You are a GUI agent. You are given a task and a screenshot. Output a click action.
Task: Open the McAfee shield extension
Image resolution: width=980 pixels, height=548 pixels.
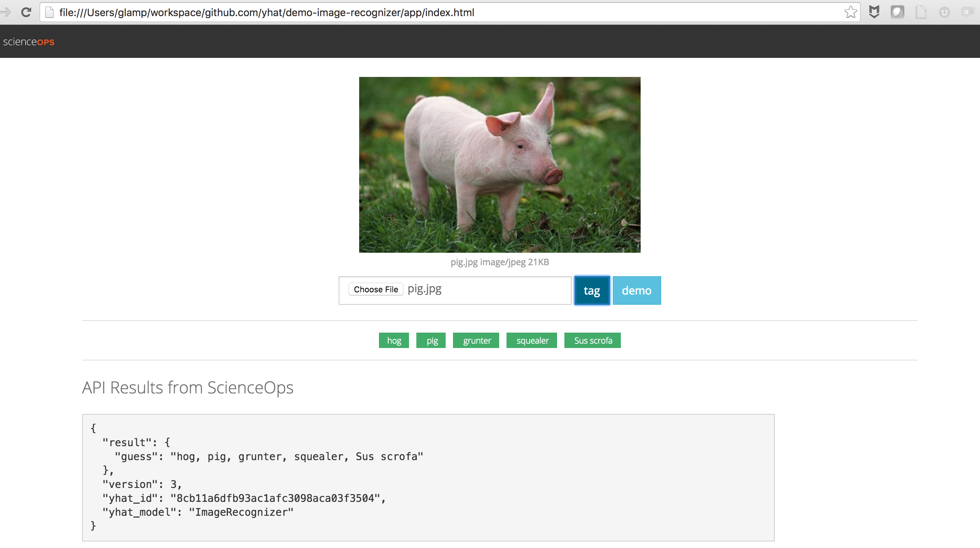874,12
